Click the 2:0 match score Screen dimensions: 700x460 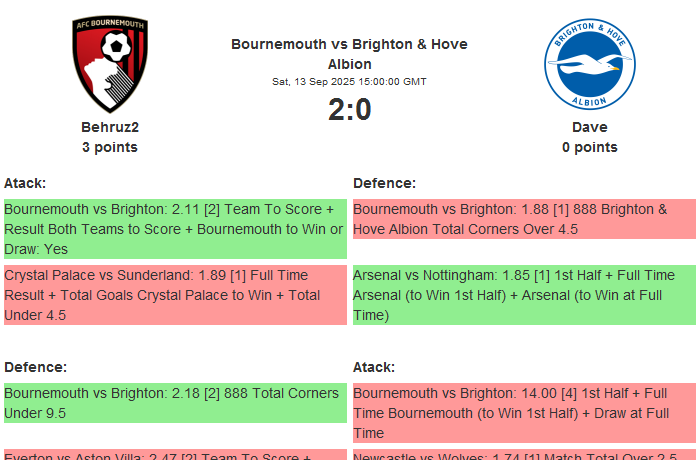coord(349,110)
